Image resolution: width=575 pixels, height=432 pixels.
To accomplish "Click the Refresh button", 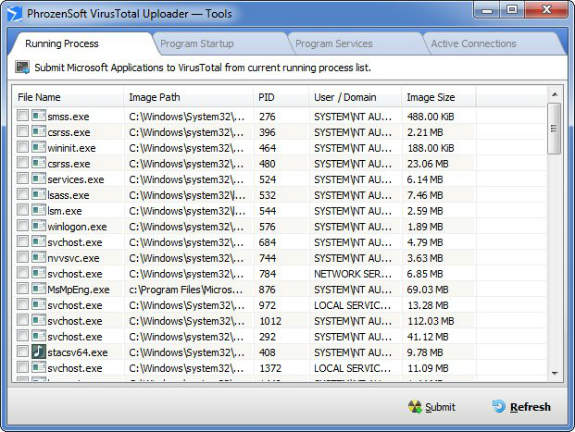I will (x=521, y=407).
